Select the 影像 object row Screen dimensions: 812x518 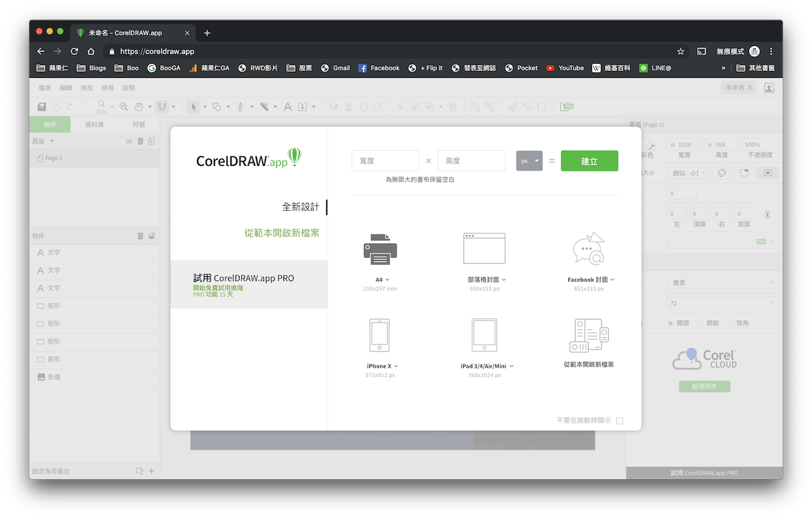tap(95, 377)
